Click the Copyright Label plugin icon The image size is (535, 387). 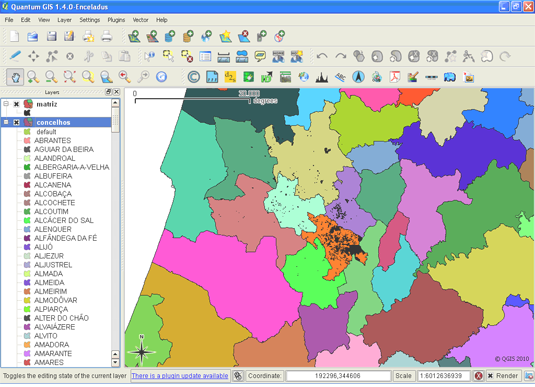click(193, 77)
